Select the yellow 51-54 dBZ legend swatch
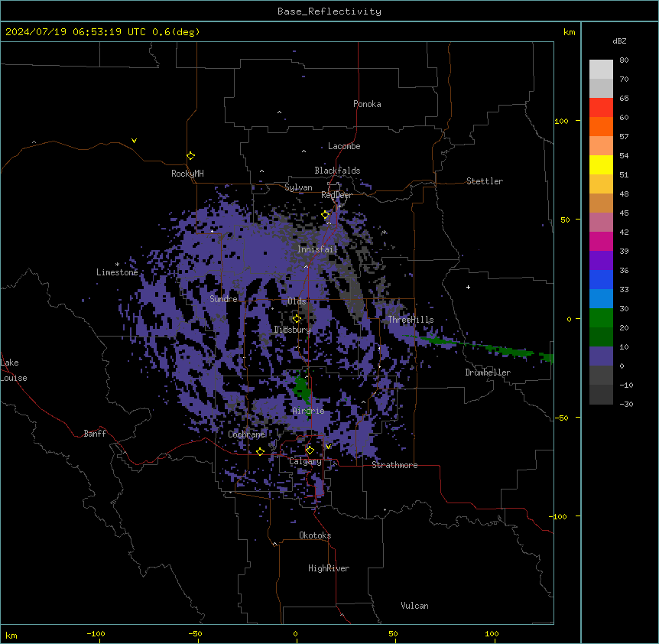 coord(601,164)
